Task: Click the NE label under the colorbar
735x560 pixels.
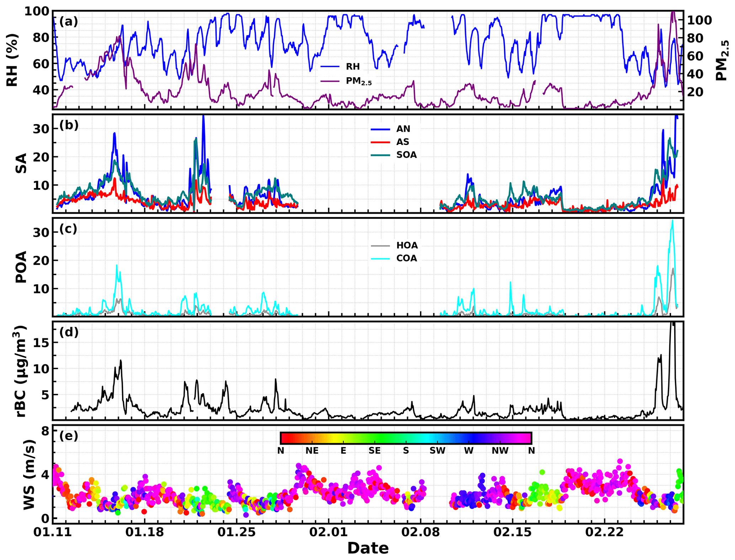Action: (x=312, y=451)
